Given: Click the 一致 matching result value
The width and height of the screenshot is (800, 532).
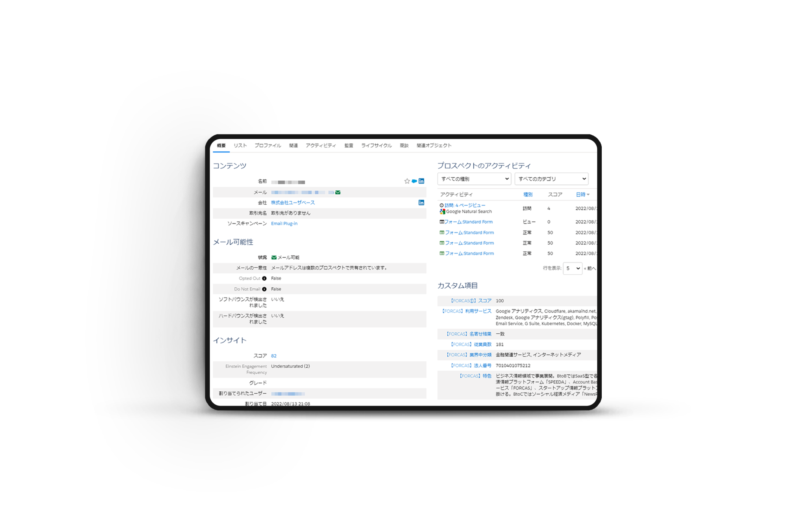Looking at the screenshot, I should (500, 334).
